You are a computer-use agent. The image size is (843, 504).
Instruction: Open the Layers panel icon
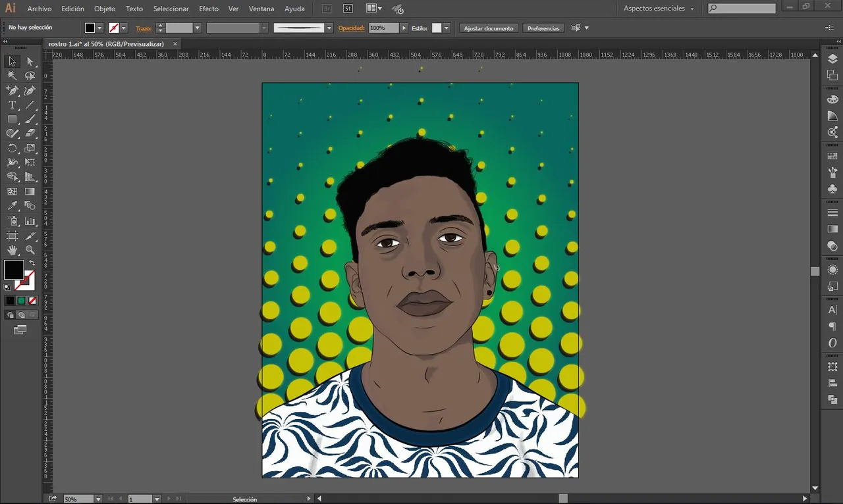click(832, 59)
